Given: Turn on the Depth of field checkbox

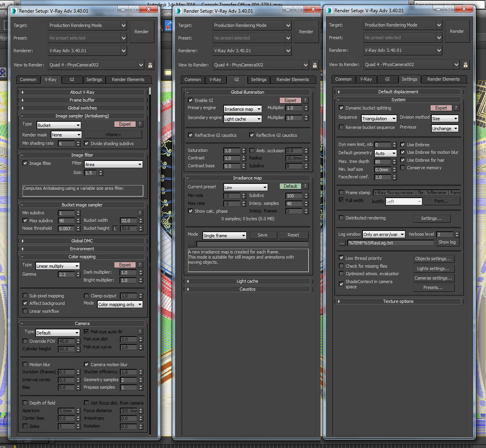Looking at the screenshot, I should pos(25,403).
